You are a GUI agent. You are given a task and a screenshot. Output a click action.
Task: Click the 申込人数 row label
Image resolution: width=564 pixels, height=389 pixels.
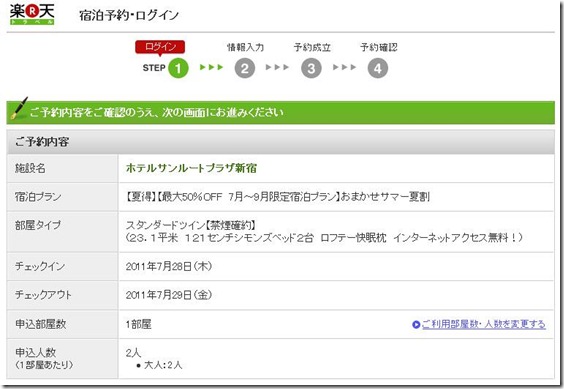[35, 352]
